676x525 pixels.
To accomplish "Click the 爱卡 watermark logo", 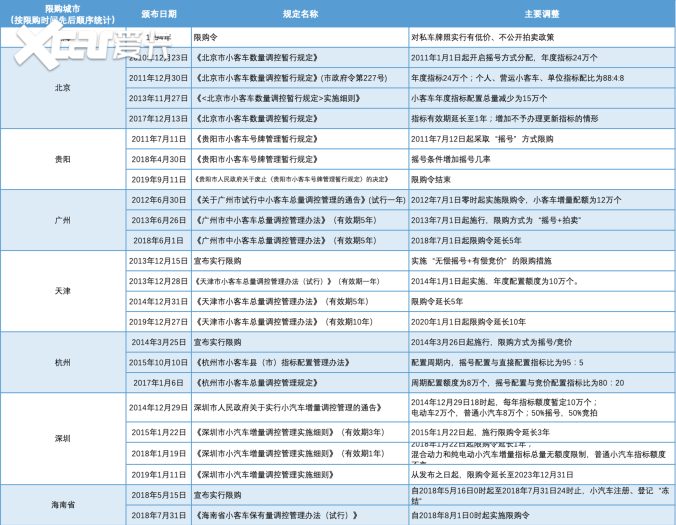I will pyautogui.click(x=76, y=42).
